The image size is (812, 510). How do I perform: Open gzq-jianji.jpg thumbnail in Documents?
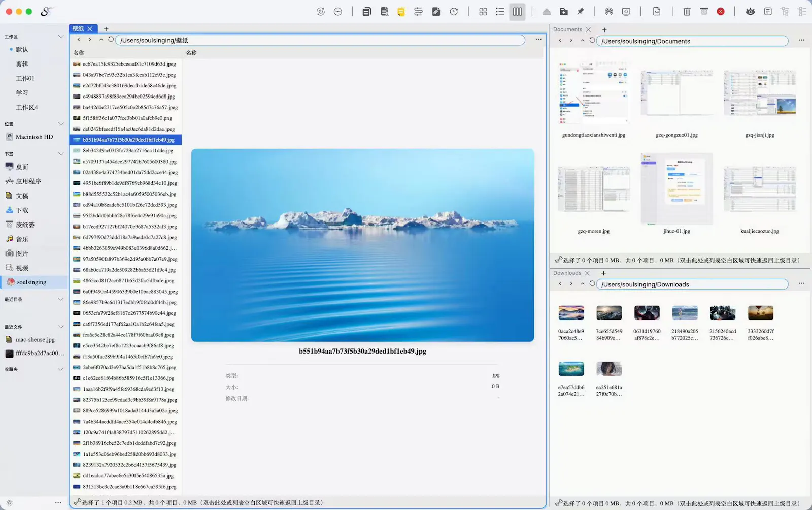760,93
